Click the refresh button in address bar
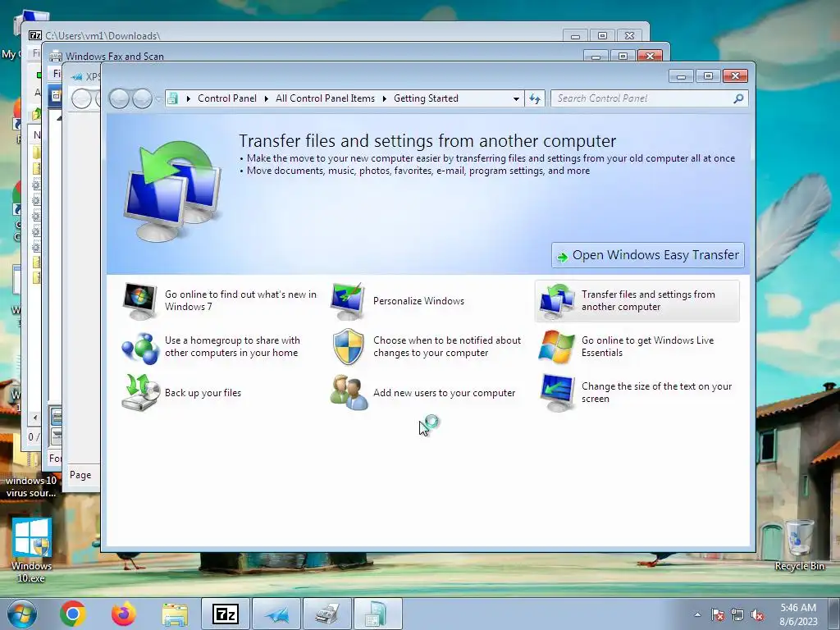Image resolution: width=840 pixels, height=630 pixels. pyautogui.click(x=535, y=98)
